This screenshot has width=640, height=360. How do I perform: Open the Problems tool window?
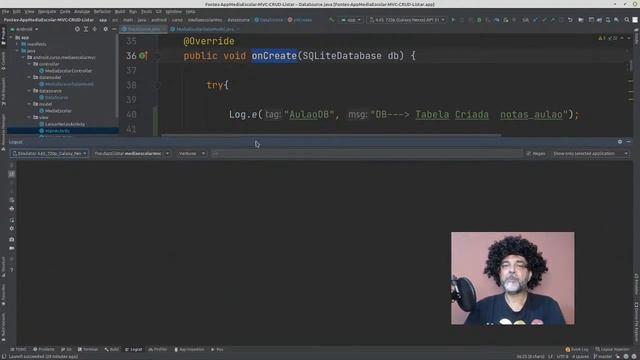[x=44, y=349]
